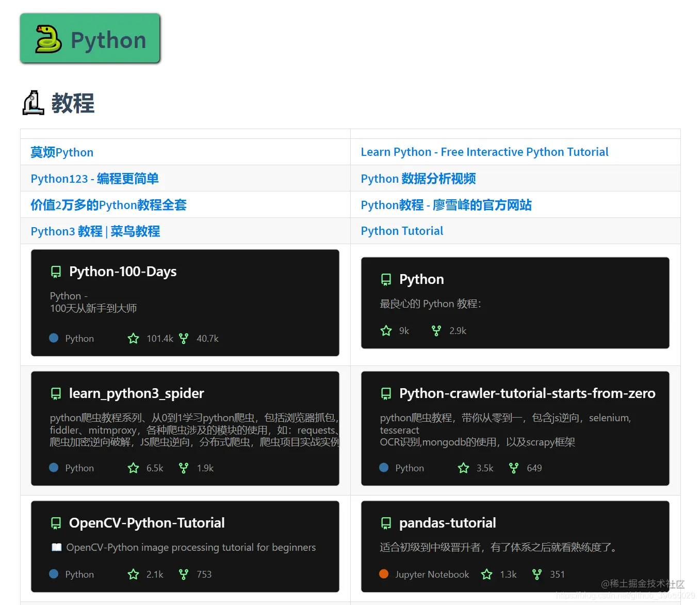Click blue language dot on OpenCV-Python-Tutorial card
700x605 pixels.
tap(54, 574)
